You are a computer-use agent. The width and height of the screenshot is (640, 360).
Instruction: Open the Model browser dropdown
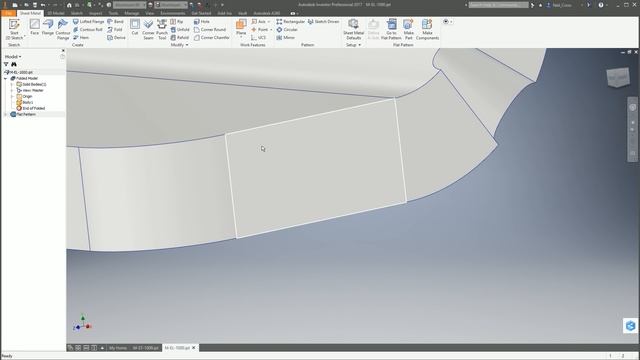(13, 57)
